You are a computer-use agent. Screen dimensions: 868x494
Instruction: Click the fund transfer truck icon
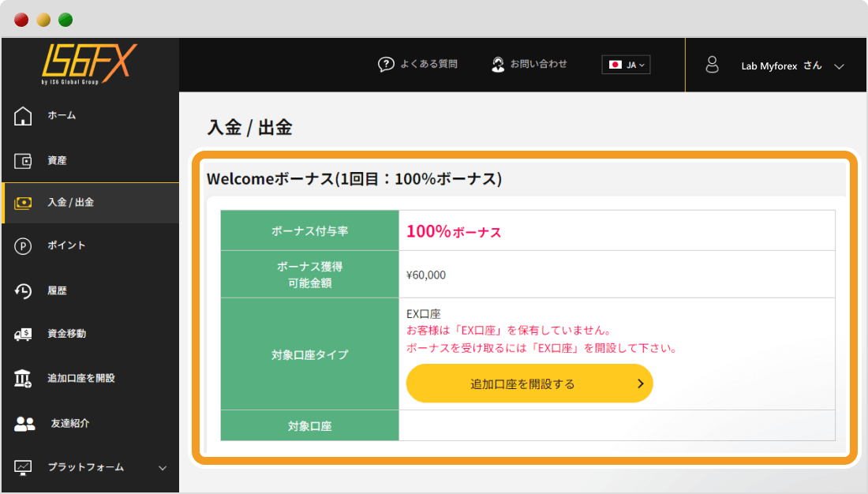pyautogui.click(x=23, y=334)
